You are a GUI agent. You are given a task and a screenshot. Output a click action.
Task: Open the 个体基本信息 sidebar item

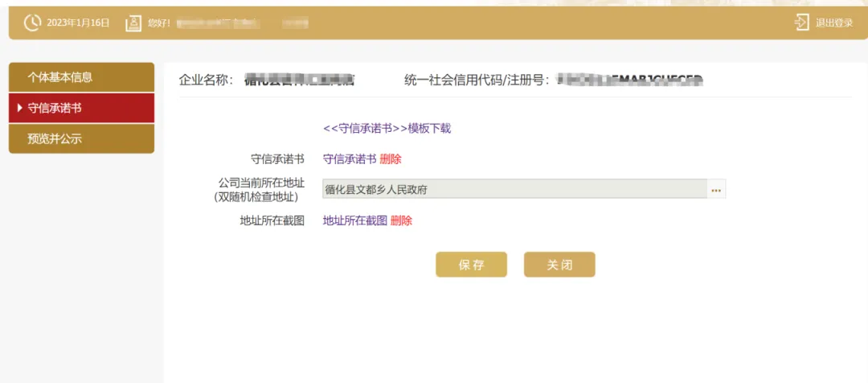point(81,77)
